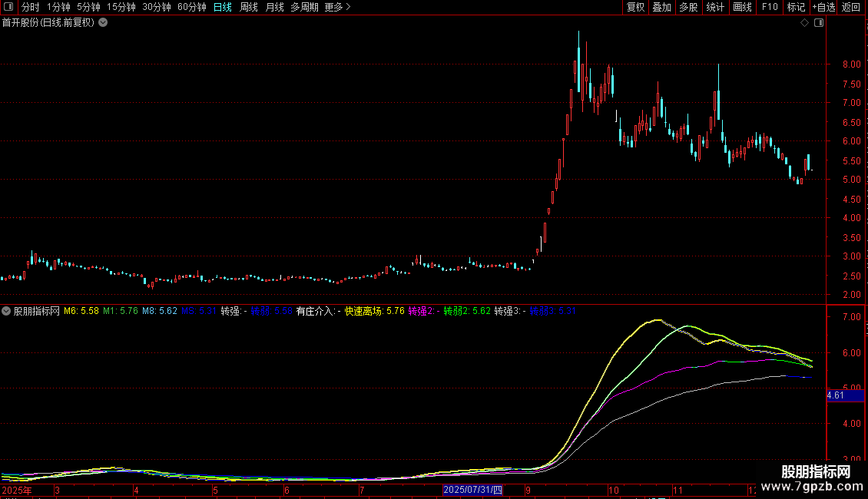The image size is (868, 499).
Task: Open F10 company information
Action: coord(770,7)
